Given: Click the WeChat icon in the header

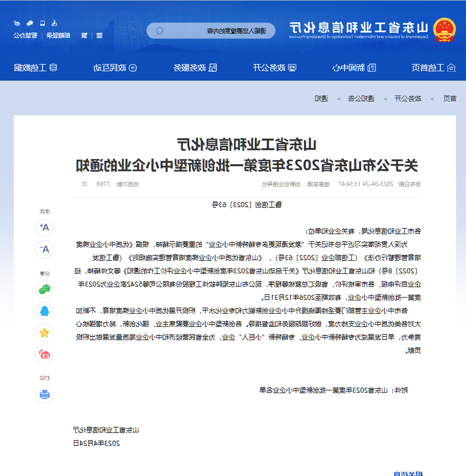Looking at the screenshot, I should pos(30,23).
